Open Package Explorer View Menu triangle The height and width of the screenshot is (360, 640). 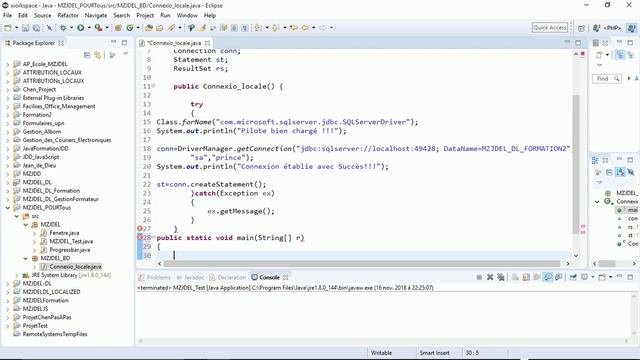click(126, 54)
